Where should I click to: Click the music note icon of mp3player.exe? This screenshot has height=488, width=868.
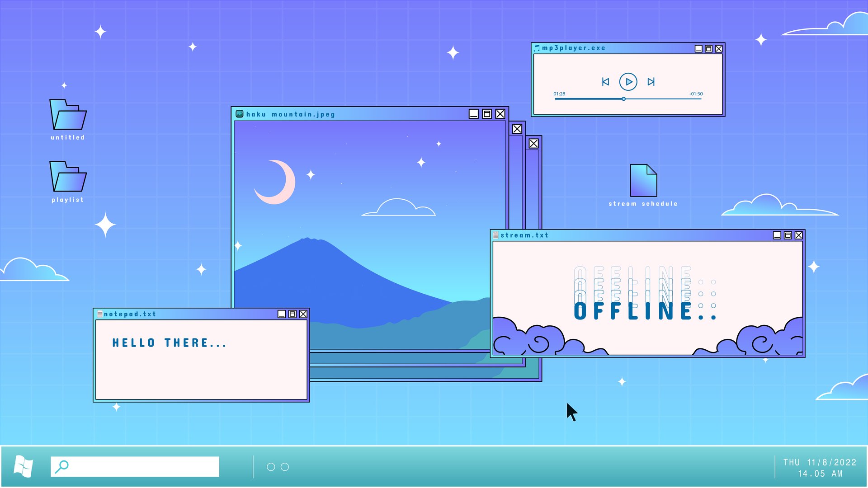[x=537, y=48]
